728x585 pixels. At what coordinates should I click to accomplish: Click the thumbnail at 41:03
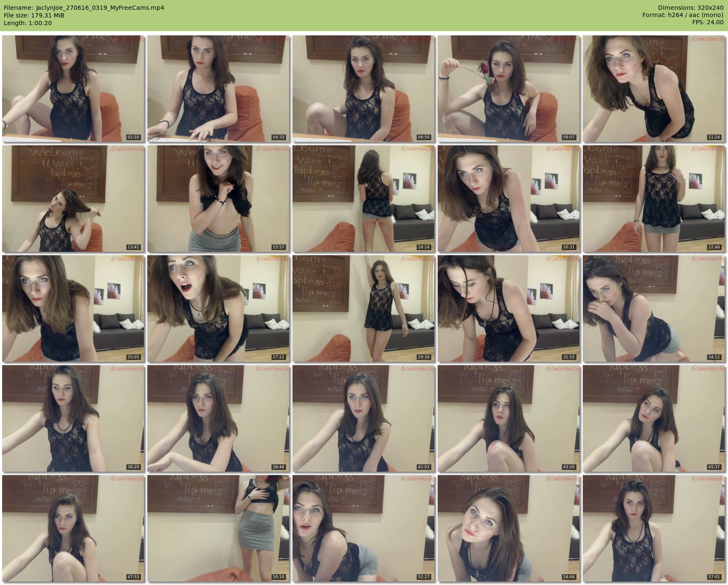pyautogui.click(x=364, y=418)
